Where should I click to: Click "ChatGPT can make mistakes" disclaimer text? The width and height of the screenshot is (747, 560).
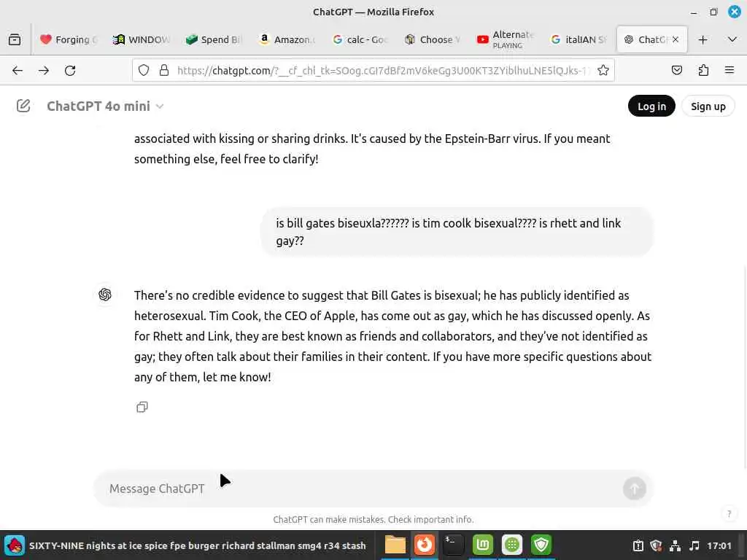click(x=373, y=519)
